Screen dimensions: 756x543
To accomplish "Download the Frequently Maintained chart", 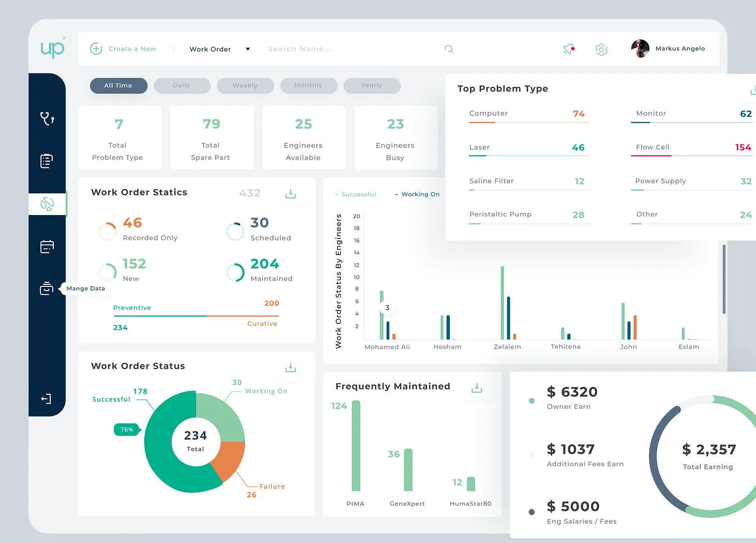I will tap(477, 388).
